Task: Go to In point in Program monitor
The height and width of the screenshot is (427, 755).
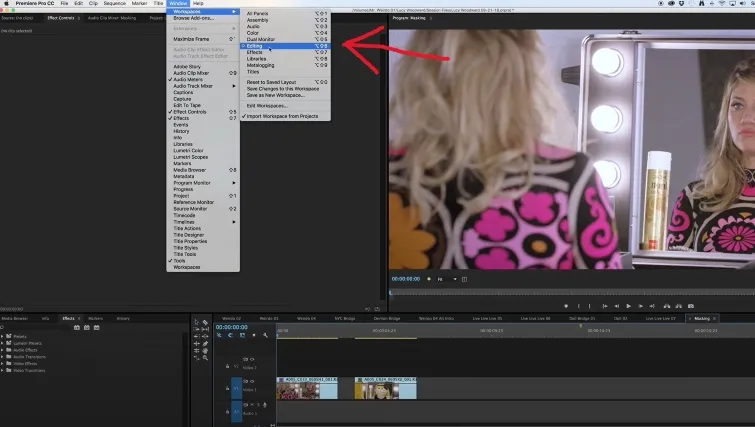Action: point(605,306)
